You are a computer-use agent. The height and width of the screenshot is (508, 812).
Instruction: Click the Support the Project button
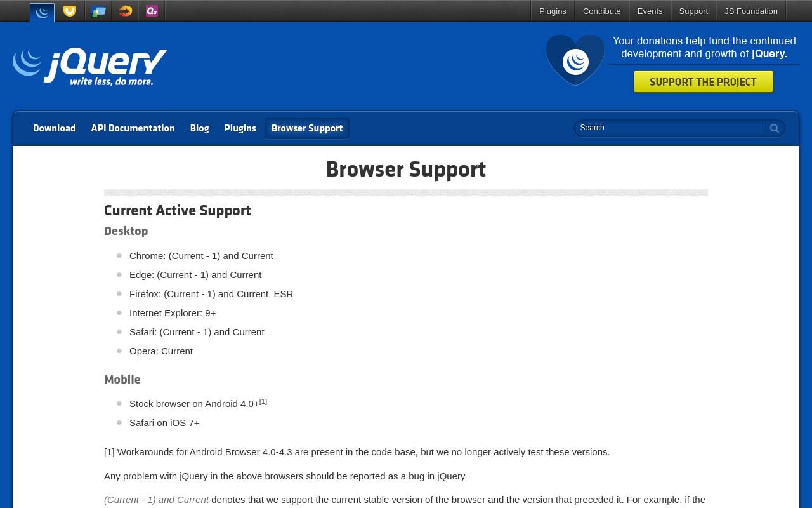703,82
